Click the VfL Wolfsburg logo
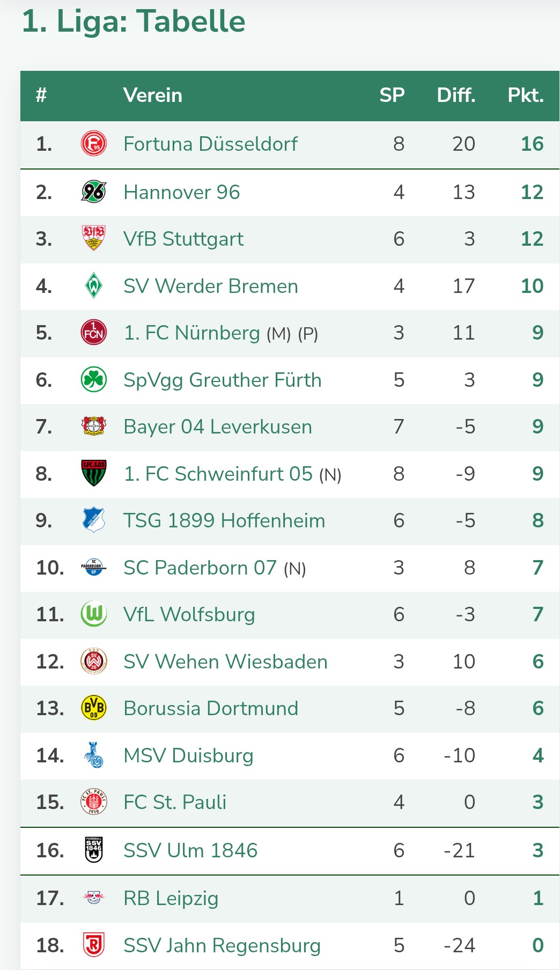560x970 pixels. tap(93, 614)
